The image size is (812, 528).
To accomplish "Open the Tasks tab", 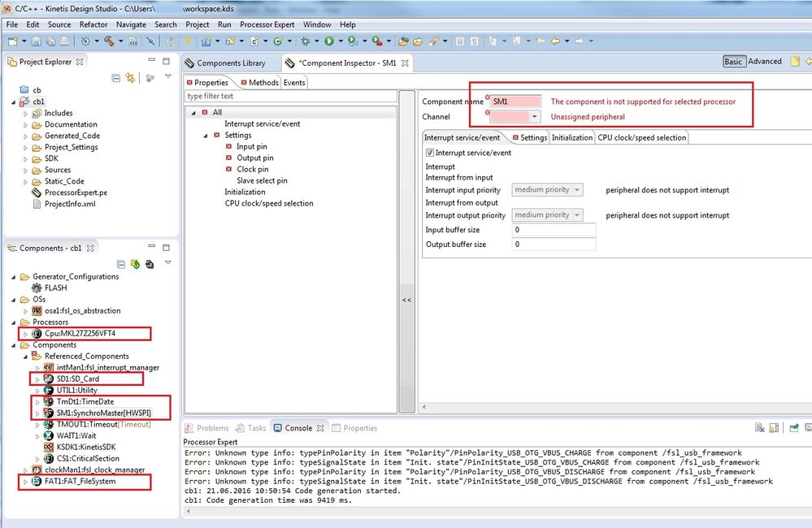I will click(251, 428).
